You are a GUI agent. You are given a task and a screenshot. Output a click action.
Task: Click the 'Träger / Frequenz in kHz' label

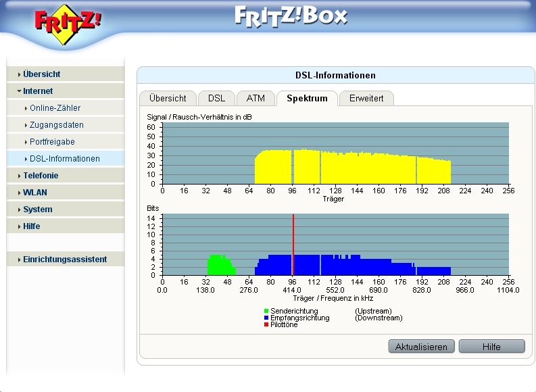[x=333, y=298]
